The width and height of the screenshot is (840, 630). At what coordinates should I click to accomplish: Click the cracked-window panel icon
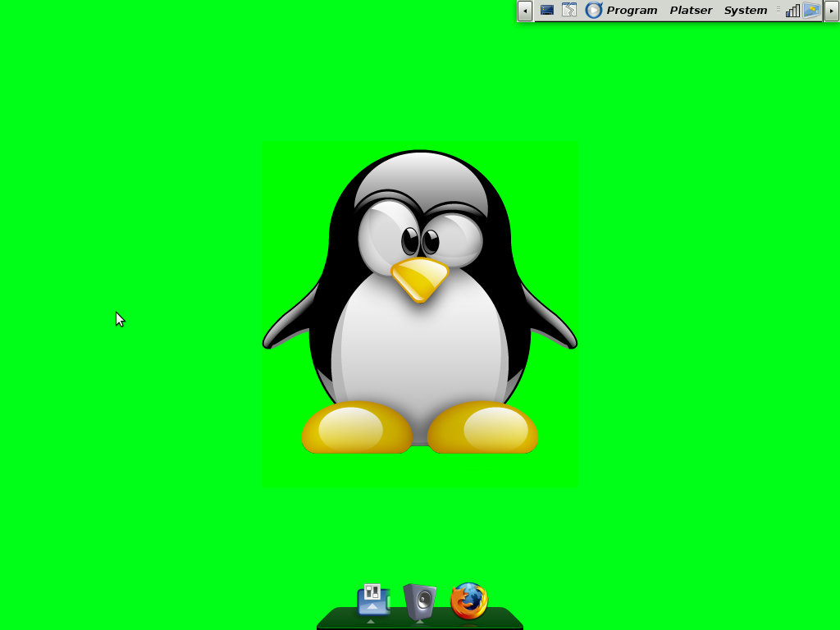pos(569,10)
